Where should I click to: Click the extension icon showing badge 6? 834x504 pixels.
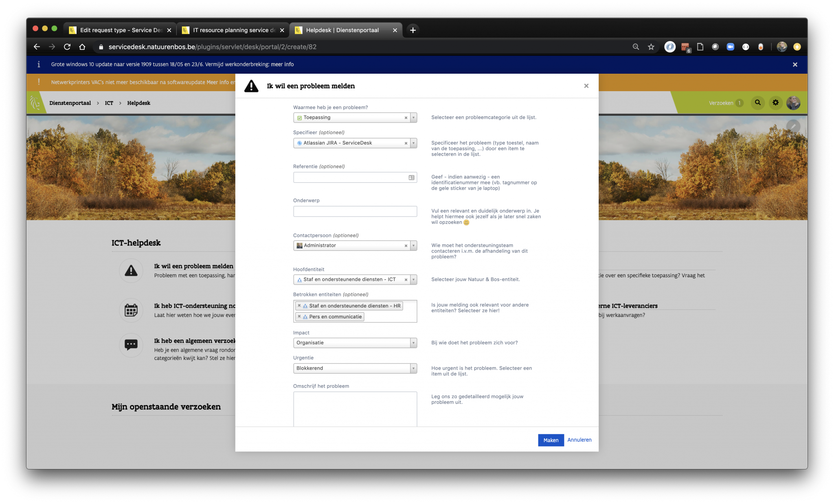(685, 47)
